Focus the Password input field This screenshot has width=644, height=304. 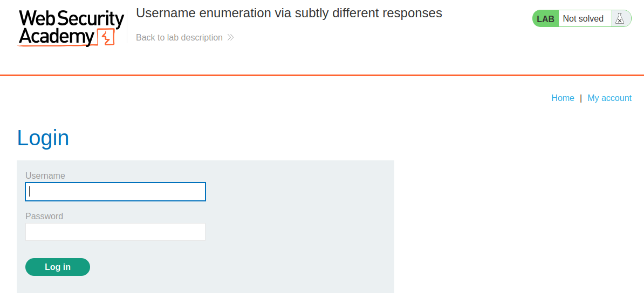[115, 232]
